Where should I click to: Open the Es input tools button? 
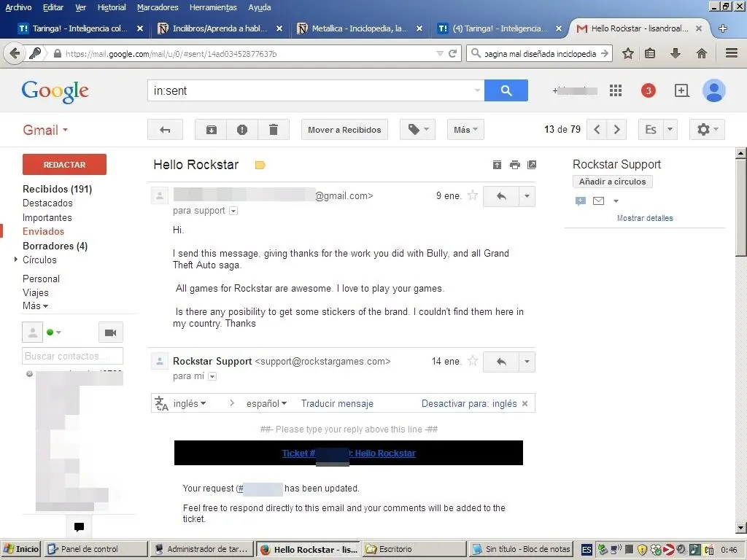[x=651, y=130]
